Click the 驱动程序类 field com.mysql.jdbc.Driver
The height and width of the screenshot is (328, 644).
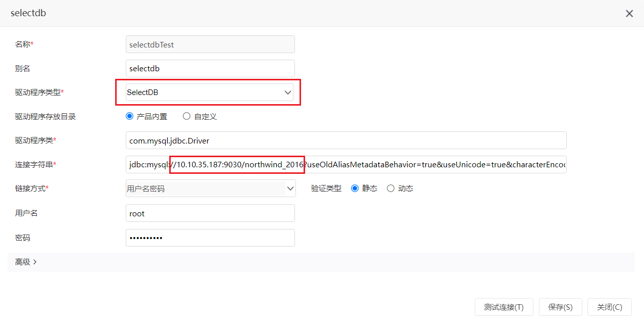tap(346, 140)
